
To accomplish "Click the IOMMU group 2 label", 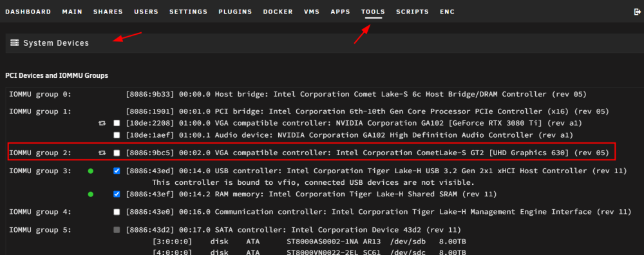I will (40, 153).
